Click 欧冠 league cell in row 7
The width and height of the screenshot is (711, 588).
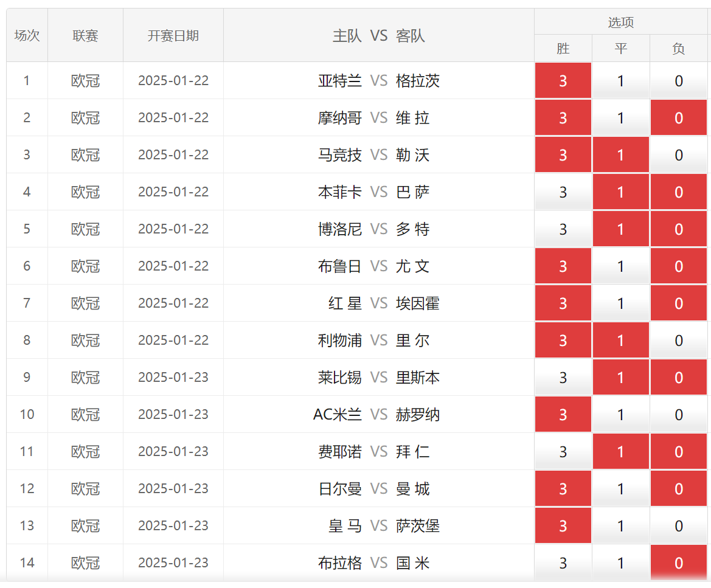(x=85, y=303)
